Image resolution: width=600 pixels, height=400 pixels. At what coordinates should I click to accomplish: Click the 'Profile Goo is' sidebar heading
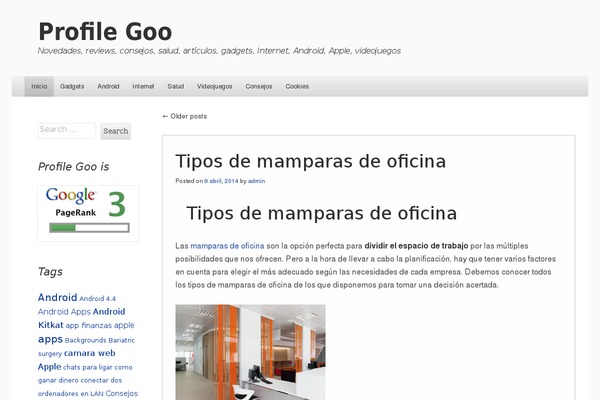[73, 167]
